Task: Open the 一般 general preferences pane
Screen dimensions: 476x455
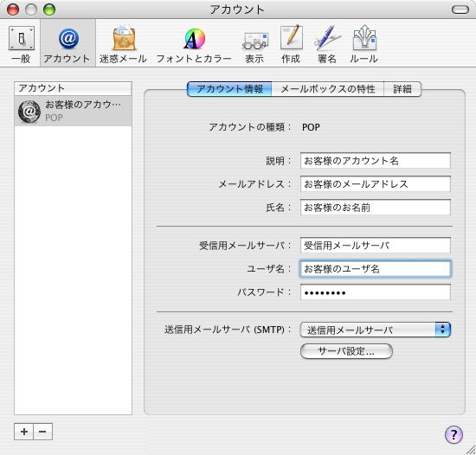Action: point(21,44)
